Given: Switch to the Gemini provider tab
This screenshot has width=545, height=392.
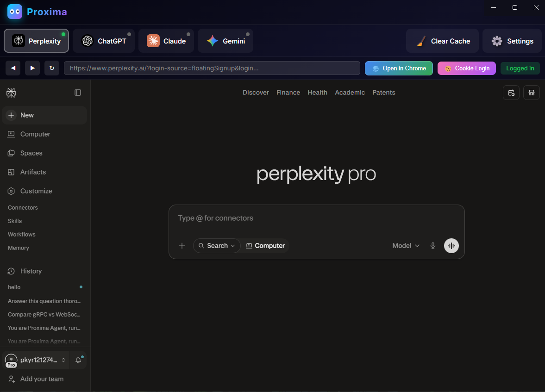Looking at the screenshot, I should pyautogui.click(x=226, y=41).
